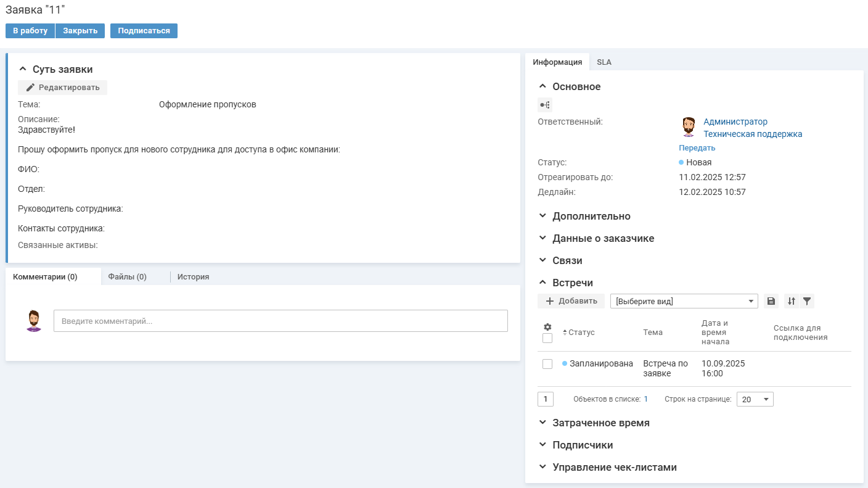
Task: Click the В работу button
Action: (30, 31)
